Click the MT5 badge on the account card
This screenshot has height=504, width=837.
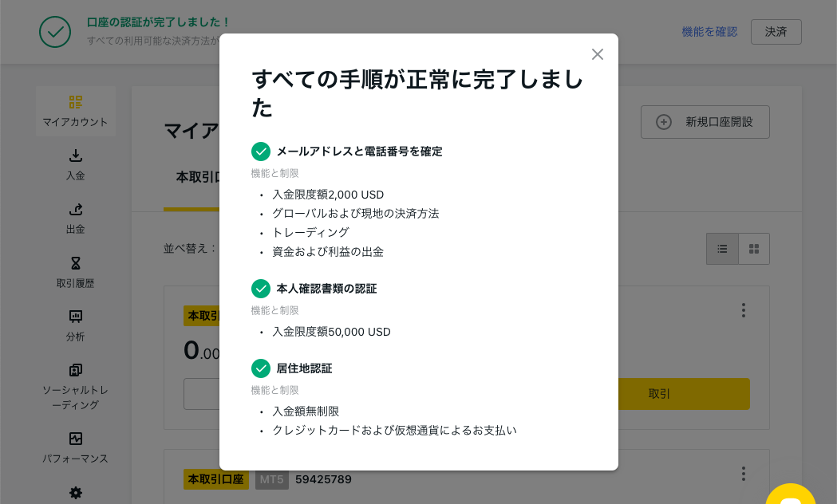pos(272,479)
